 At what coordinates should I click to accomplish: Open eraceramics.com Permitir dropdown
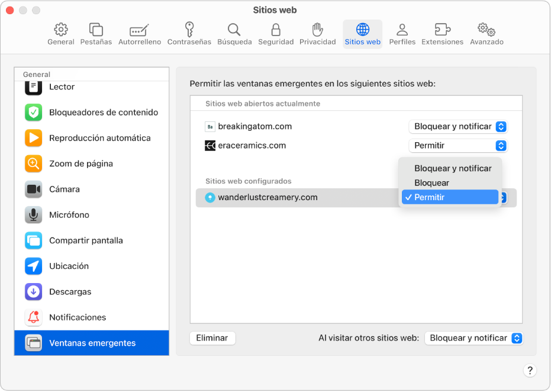(458, 146)
